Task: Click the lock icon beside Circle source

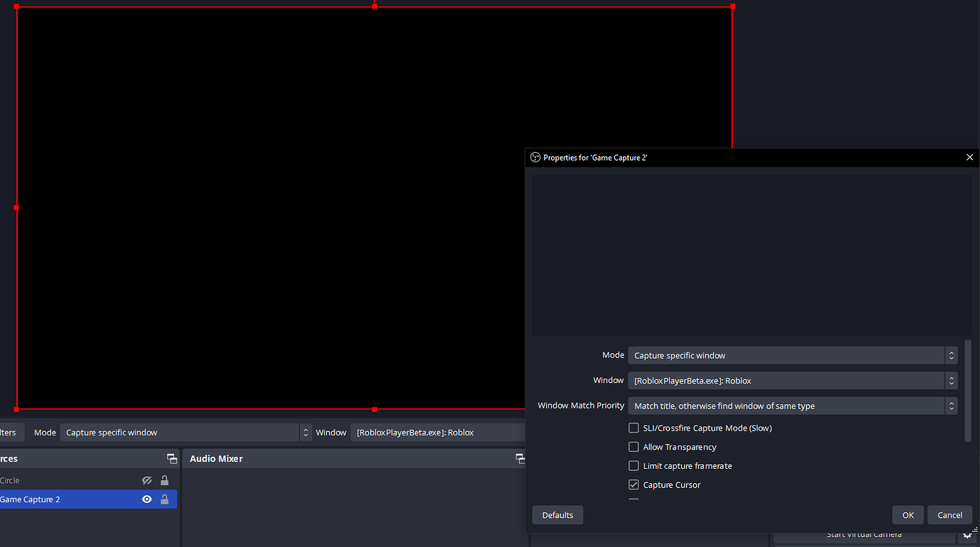Action: point(165,480)
